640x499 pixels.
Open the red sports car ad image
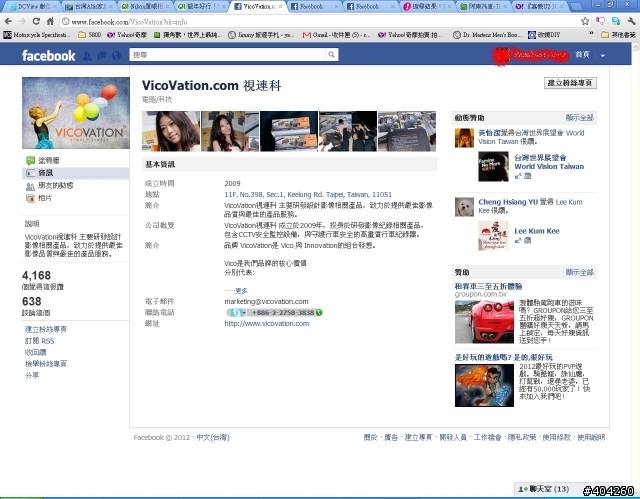(484, 322)
